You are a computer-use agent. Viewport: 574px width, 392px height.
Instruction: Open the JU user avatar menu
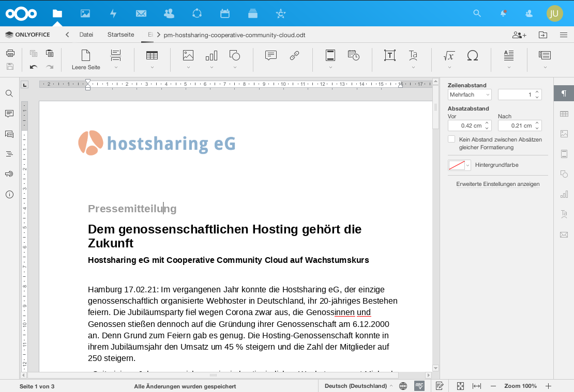(x=554, y=13)
